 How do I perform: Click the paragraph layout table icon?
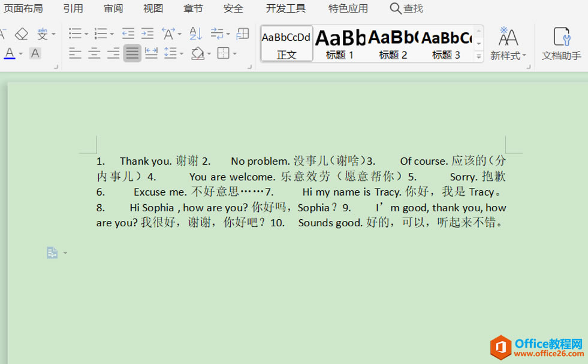point(243,34)
